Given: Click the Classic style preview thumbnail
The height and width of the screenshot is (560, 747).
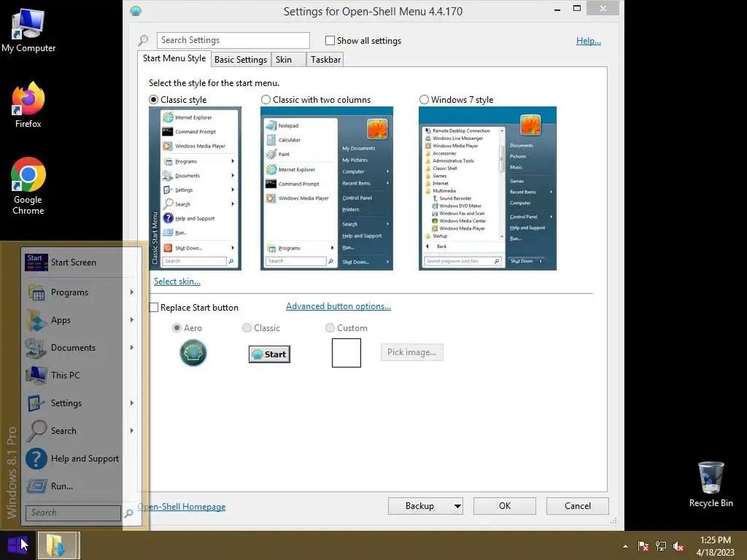Looking at the screenshot, I should pos(195,189).
